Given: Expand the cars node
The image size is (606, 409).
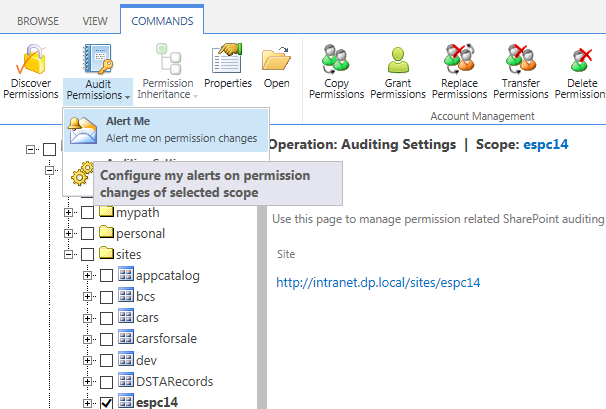Looking at the screenshot, I should pos(87,318).
